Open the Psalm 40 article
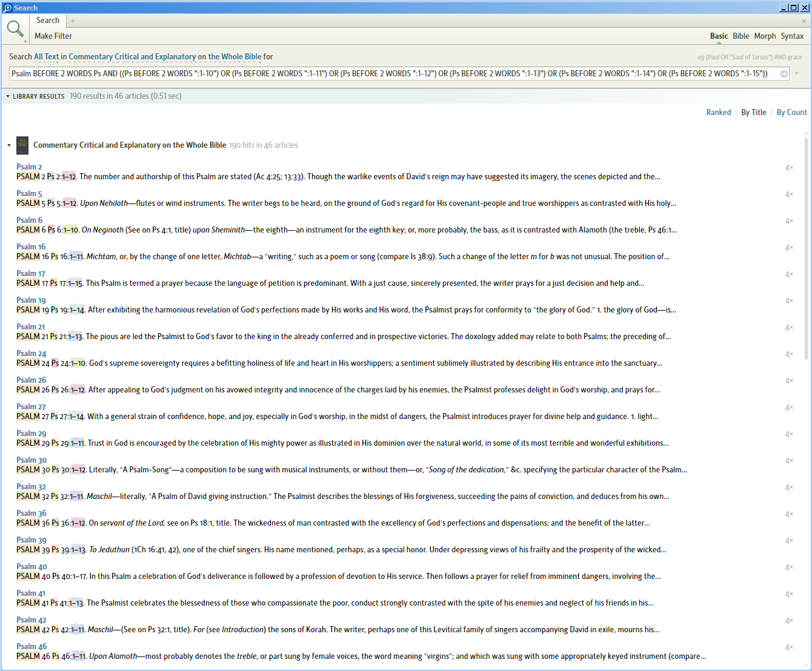The height and width of the screenshot is (671, 812). [x=32, y=566]
